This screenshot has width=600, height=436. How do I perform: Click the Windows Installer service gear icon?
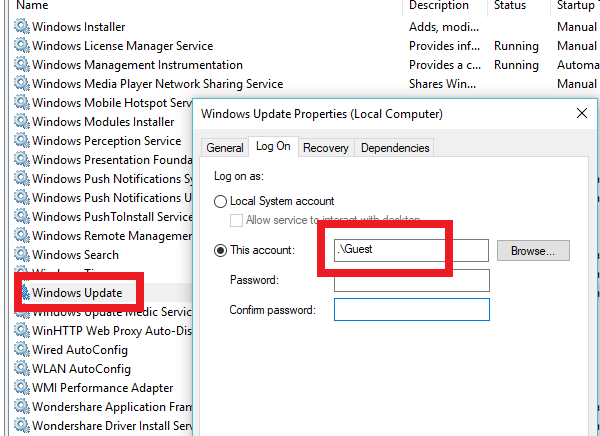click(x=21, y=26)
